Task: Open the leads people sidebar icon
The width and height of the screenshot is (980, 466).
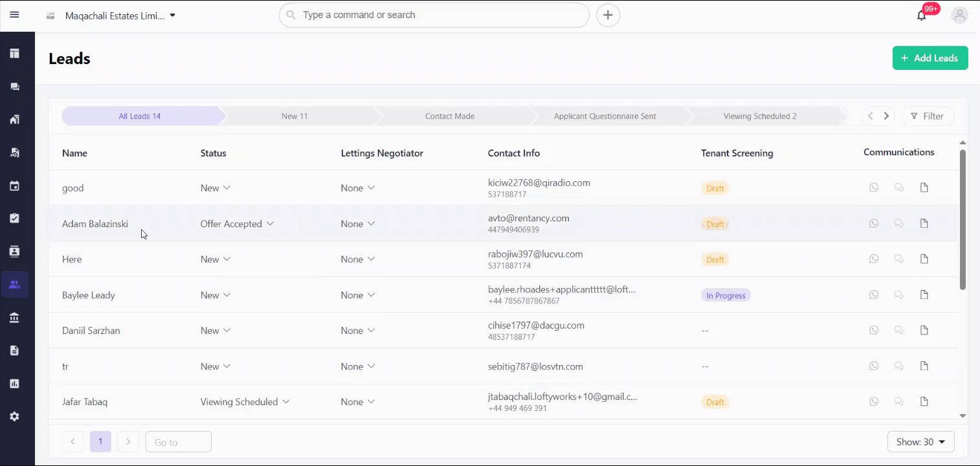Action: (x=14, y=284)
